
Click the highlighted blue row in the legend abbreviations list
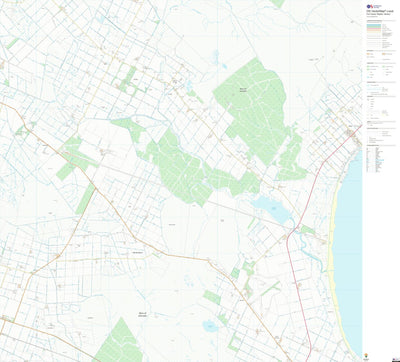380,160
